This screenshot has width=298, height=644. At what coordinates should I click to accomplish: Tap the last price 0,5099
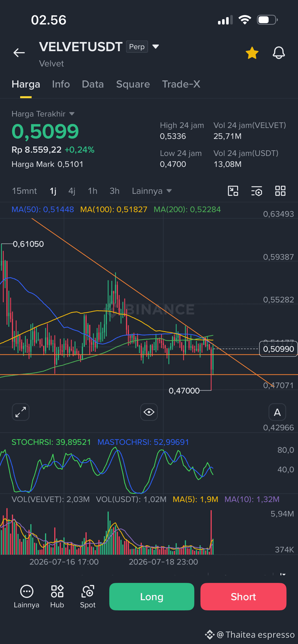pos(45,131)
